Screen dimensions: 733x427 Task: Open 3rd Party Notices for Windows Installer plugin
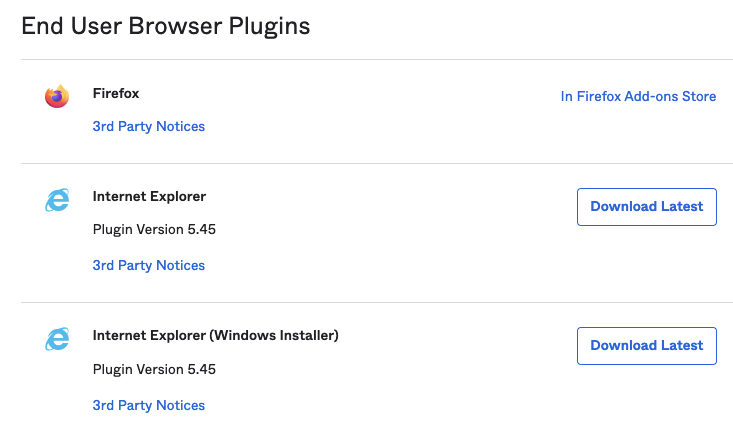tap(148, 405)
